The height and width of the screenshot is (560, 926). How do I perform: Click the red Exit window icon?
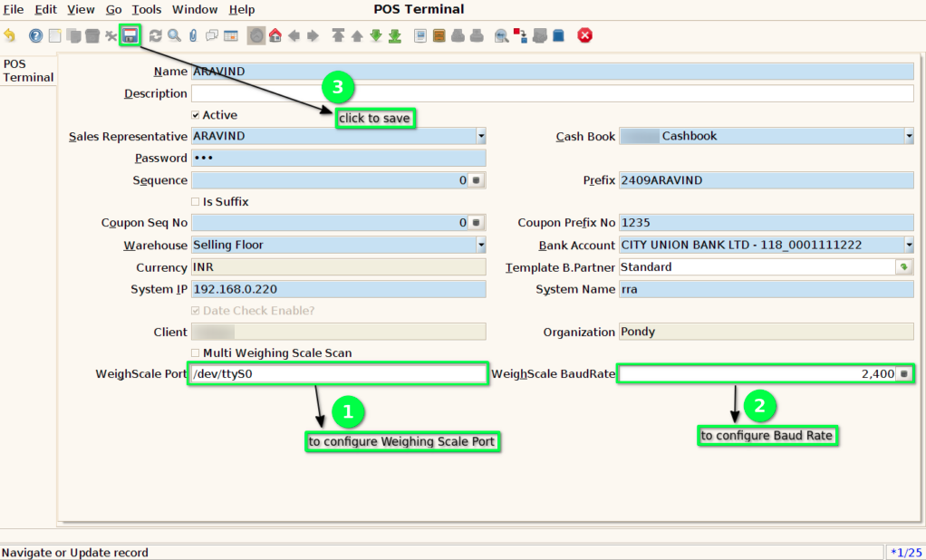click(584, 35)
